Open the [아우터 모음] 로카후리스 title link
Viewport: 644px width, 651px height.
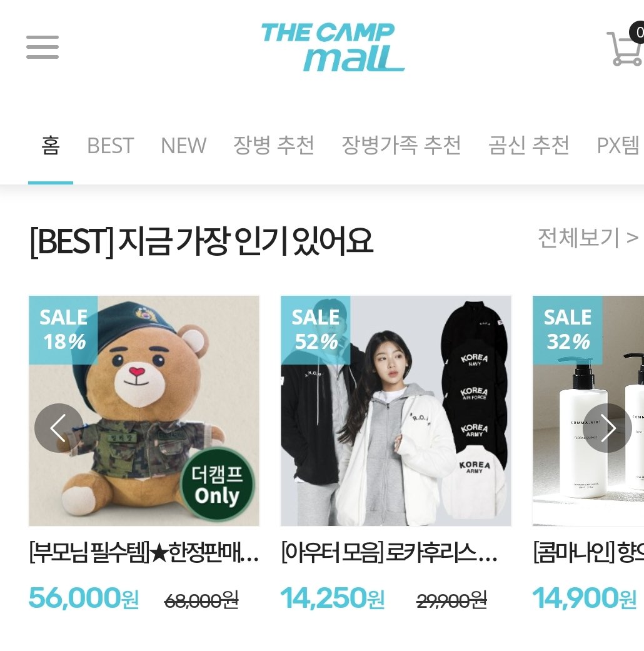389,553
